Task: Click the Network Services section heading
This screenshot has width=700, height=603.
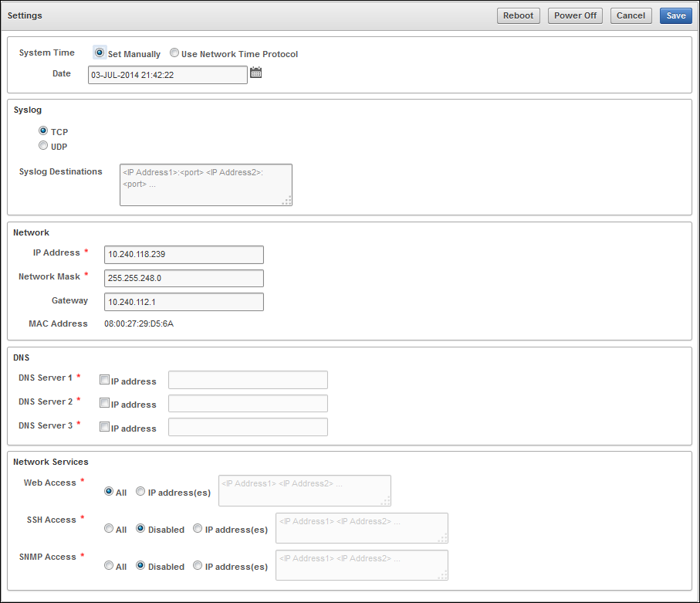Action: pyautogui.click(x=51, y=462)
